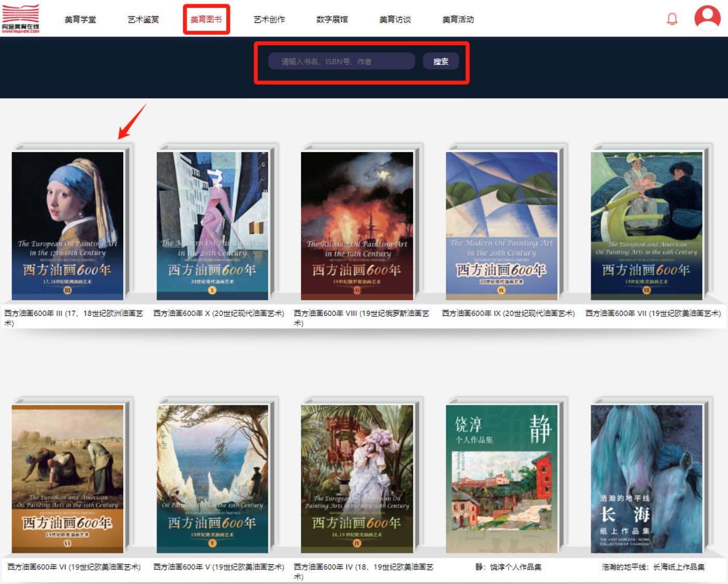Select the 美育图书 menu item
Image resolution: width=728 pixels, height=584 pixels.
pos(206,19)
